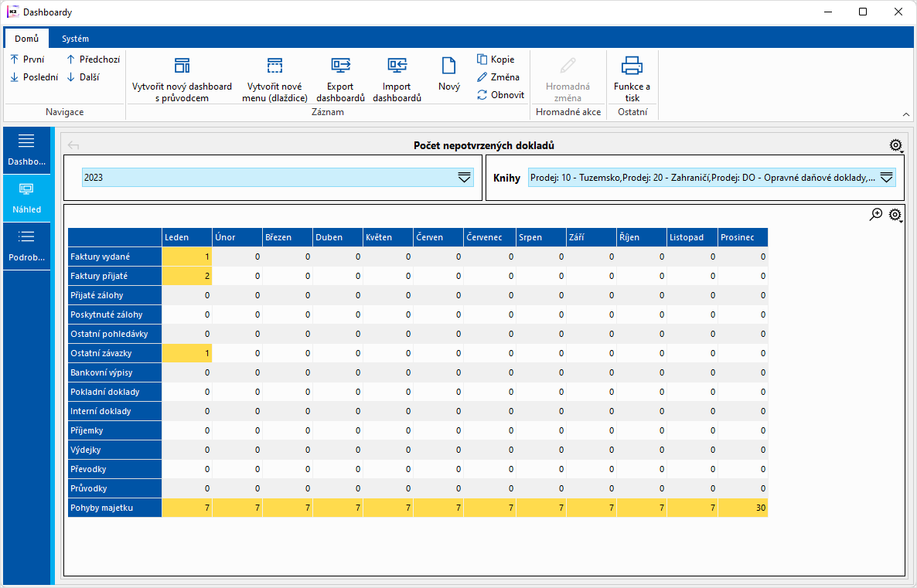The height and width of the screenshot is (588, 917).
Task: Open Import dashboardů
Action: pos(397,66)
